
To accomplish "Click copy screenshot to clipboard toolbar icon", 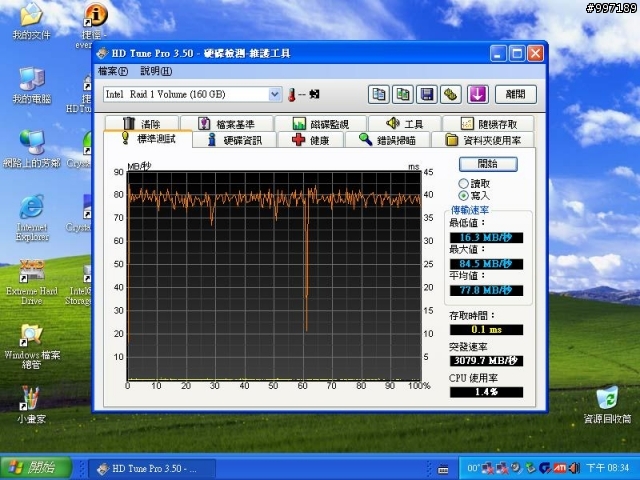I will [403, 95].
